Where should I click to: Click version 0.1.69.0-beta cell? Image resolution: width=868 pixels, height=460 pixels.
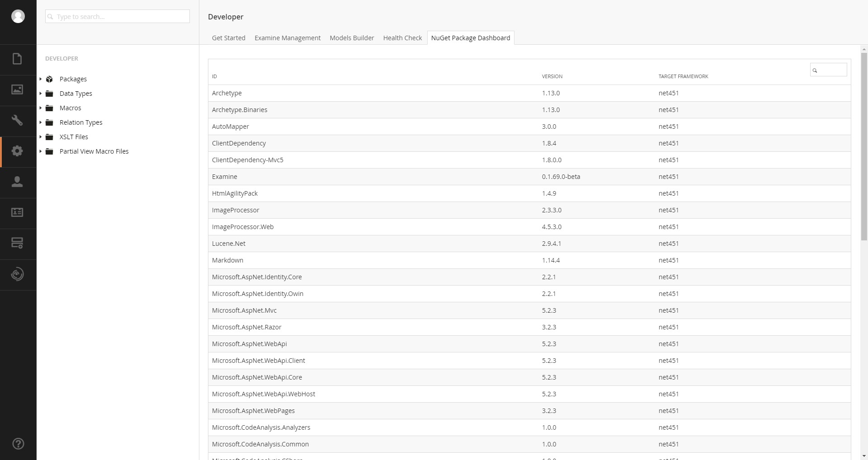click(x=561, y=177)
